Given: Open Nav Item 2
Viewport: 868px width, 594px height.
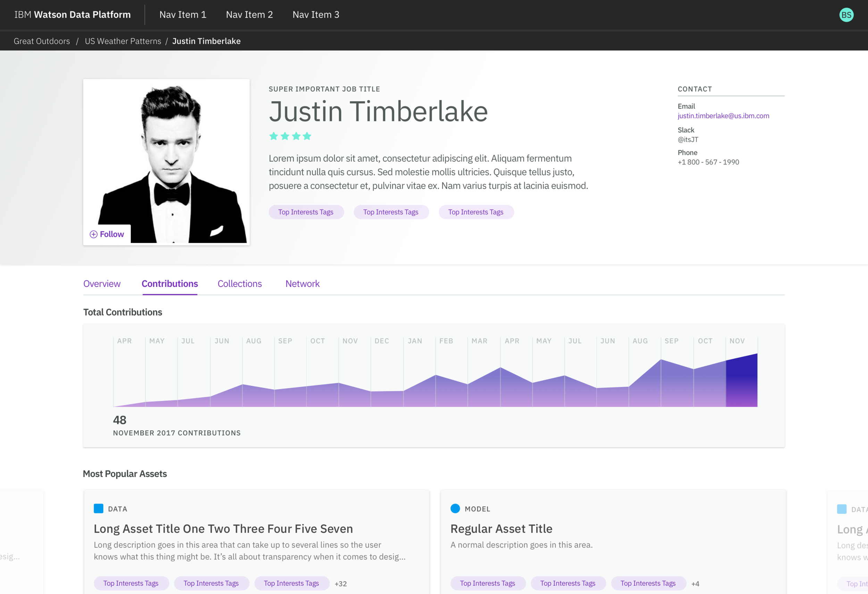Looking at the screenshot, I should (249, 15).
